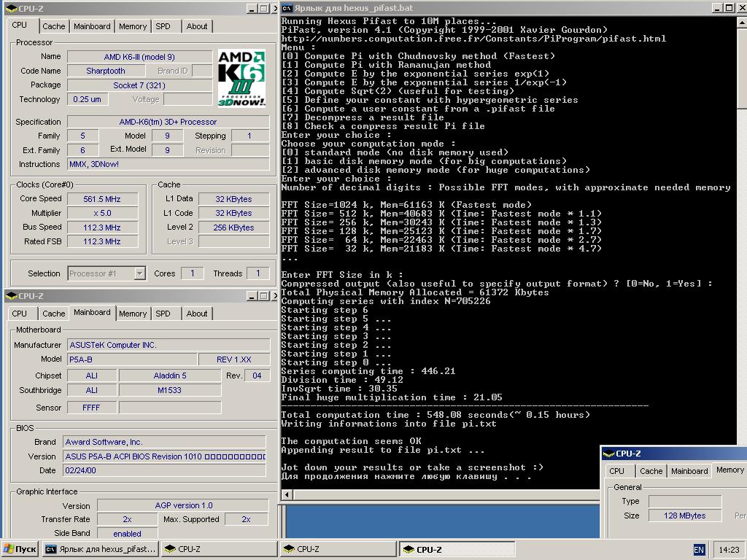Activate hexus_pifast taskbar button
The height and width of the screenshot is (560, 747).
pos(100,549)
